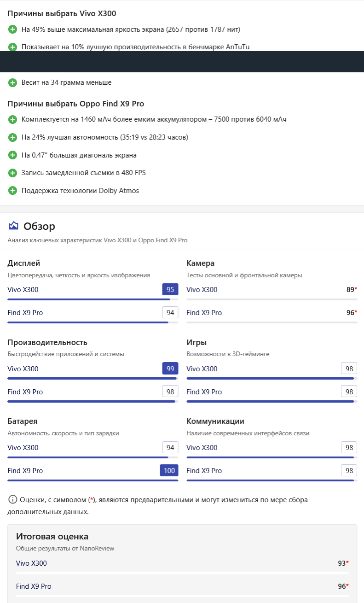The image size is (364, 603).
Task: Click plus icon next to AnTuTu benchmark line
Action: click(x=12, y=47)
